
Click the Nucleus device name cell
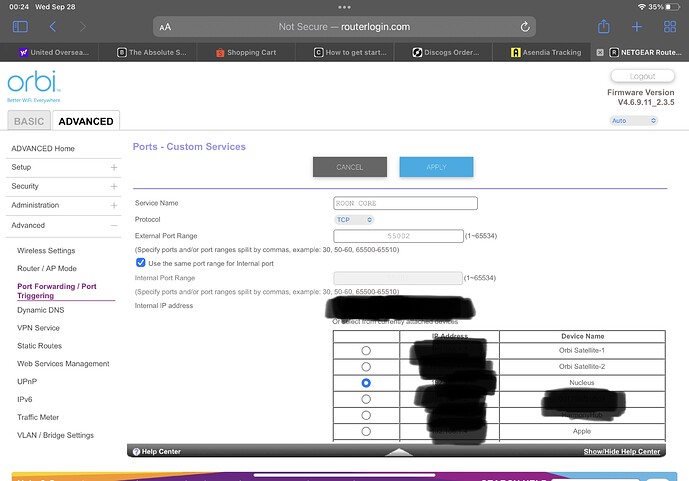(x=582, y=383)
